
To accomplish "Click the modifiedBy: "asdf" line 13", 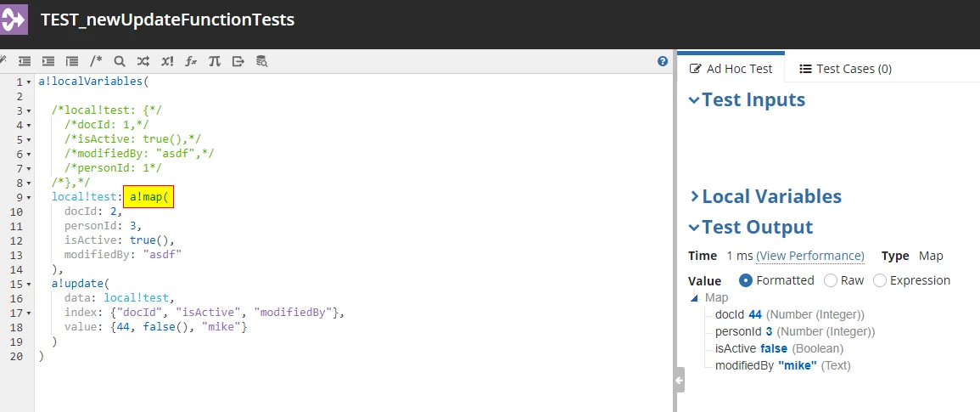I will click(123, 255).
